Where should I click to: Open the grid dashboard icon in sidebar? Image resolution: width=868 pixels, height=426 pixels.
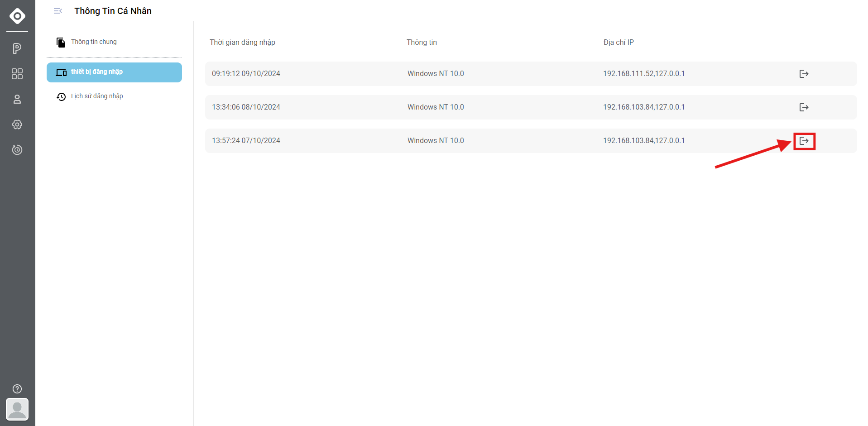(17, 74)
